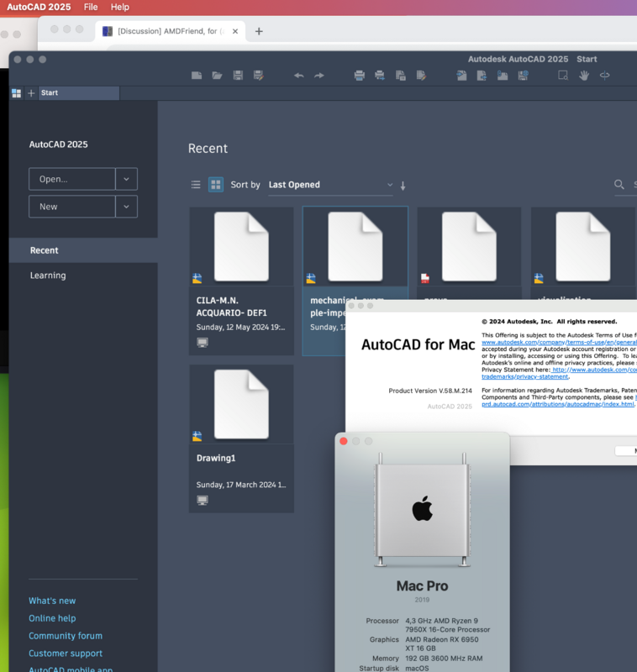Switch to the Start drawing tab
Screen dimensions: 637x672
78,93
